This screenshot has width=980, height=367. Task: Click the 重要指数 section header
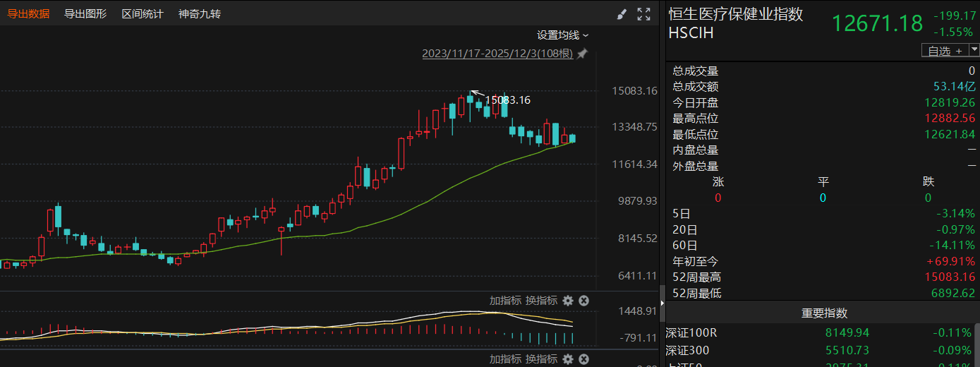(824, 313)
